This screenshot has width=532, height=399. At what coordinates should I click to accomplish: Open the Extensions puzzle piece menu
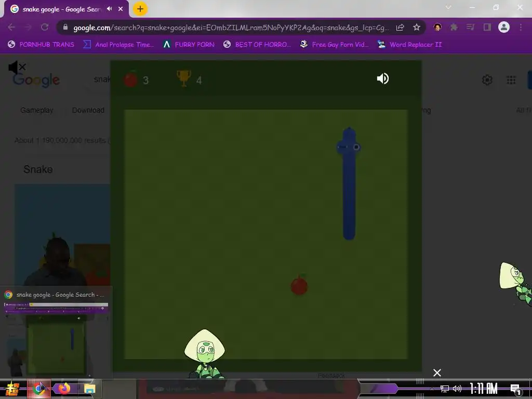click(454, 27)
